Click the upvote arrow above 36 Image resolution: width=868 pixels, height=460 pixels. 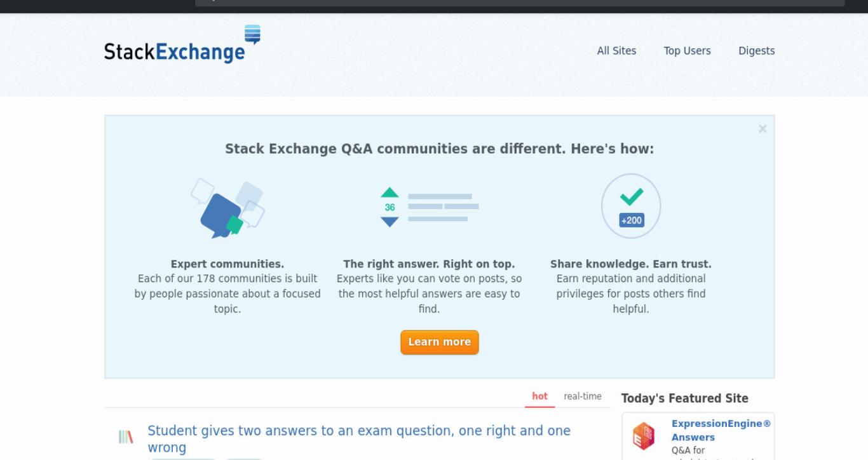(x=390, y=193)
